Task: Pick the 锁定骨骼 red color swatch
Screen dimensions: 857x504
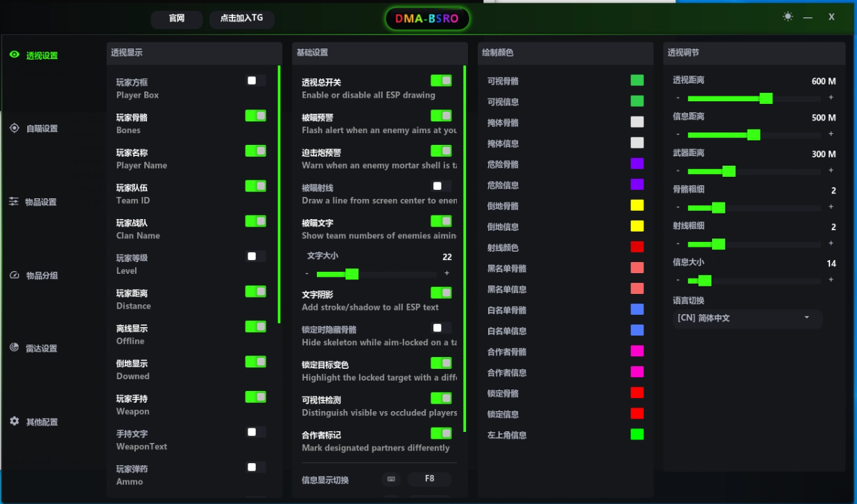Action: (637, 392)
